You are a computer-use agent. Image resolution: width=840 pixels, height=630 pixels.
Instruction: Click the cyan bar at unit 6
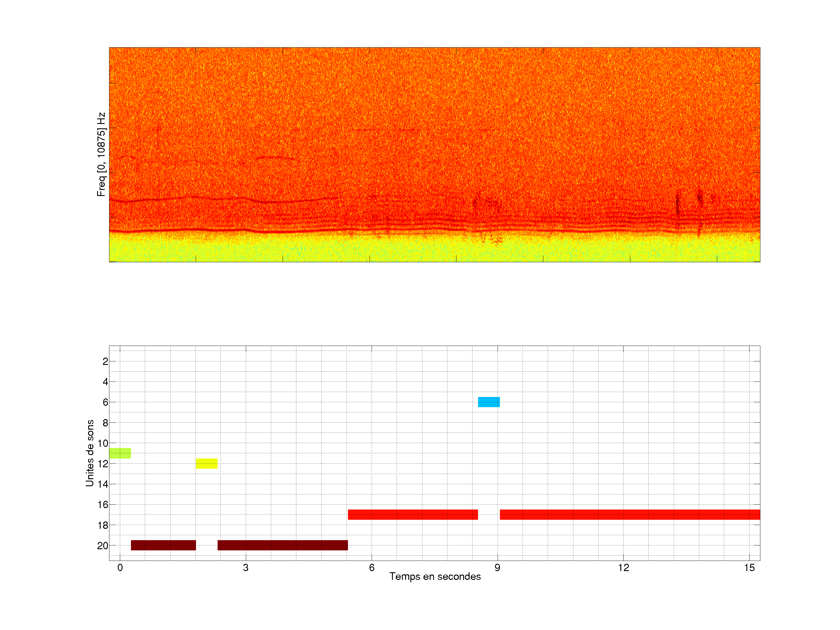[489, 402]
